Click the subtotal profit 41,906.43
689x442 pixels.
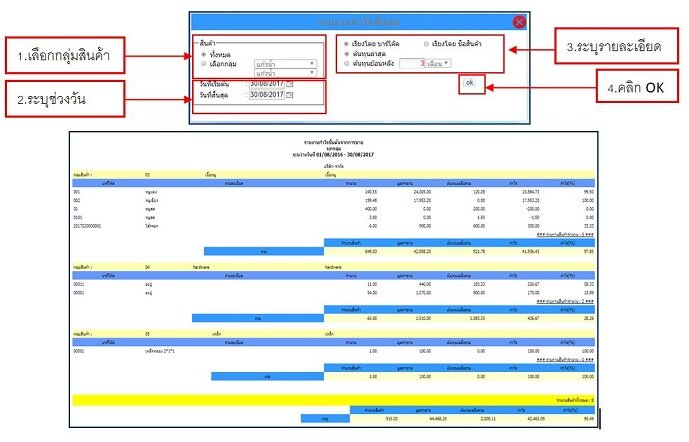530,251
